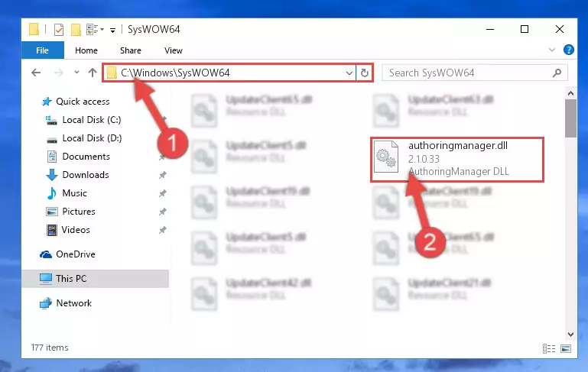Expand the address bar history dropdown
Screen dimensions: 588x372
pyautogui.click(x=349, y=73)
